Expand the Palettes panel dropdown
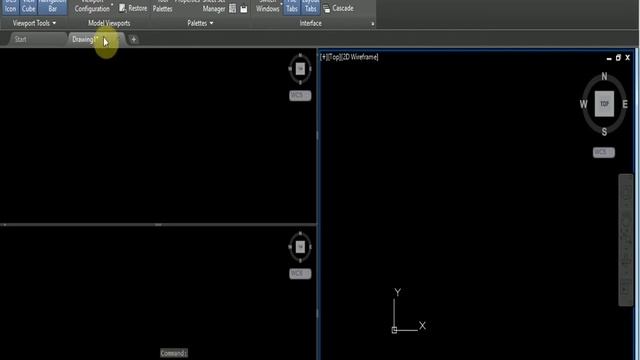640x360 pixels. [x=200, y=23]
